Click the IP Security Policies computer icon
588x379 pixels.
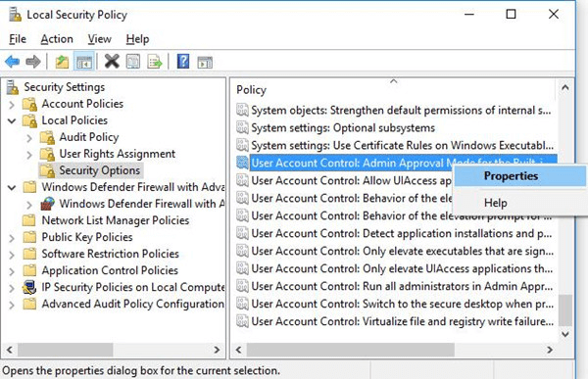pyautogui.click(x=29, y=288)
